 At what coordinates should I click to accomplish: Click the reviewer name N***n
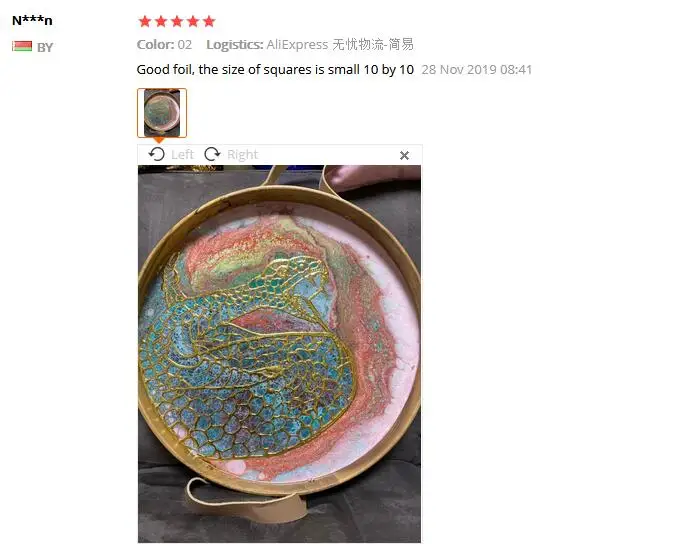pos(32,20)
